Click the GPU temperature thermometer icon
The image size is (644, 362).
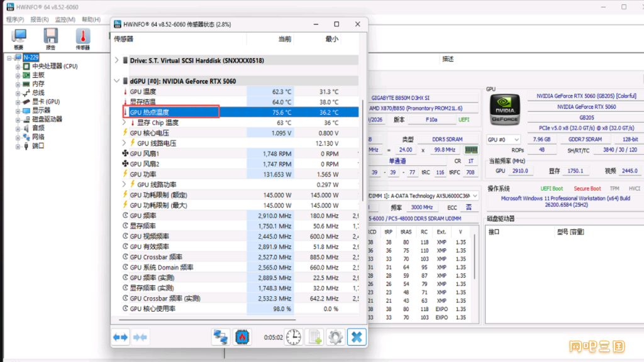125,92
